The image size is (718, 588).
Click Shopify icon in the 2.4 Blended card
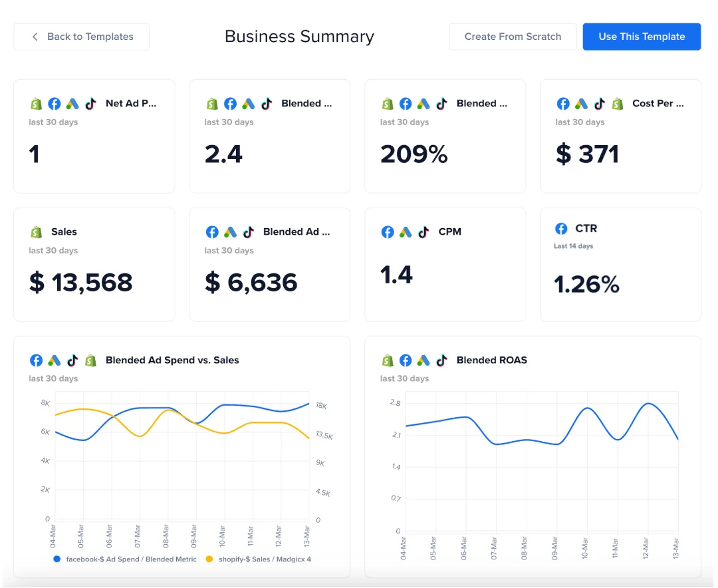pos(212,104)
